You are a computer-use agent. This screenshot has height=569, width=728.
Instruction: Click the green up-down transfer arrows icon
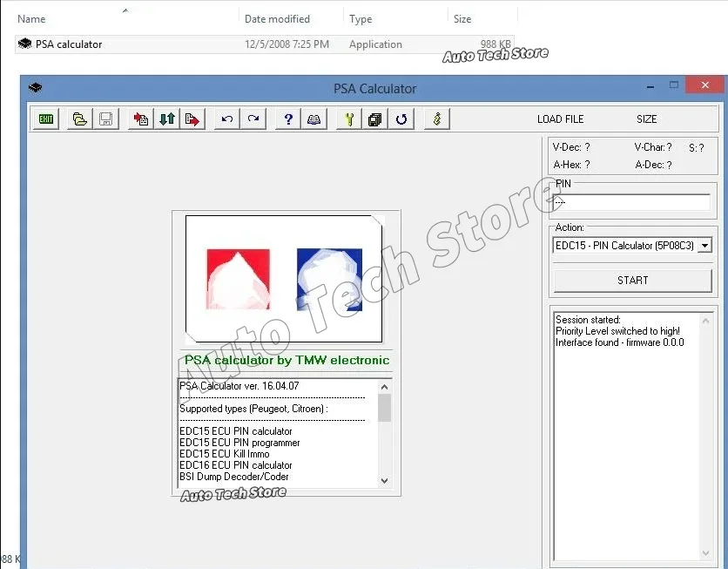click(166, 119)
